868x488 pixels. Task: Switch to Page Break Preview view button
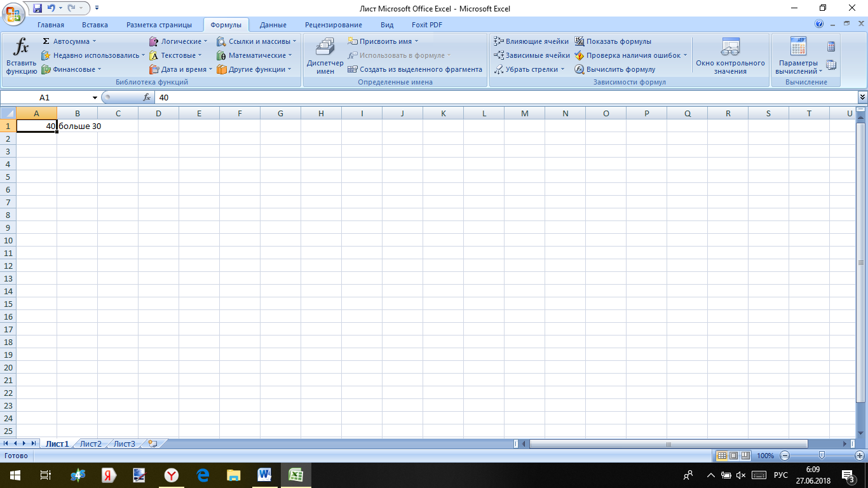point(745,456)
